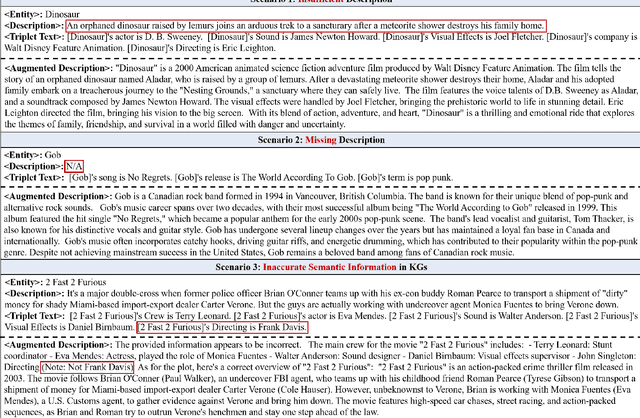Click '<Augmented Description>' label for Gob
The height and width of the screenshot is (418, 640).
pyautogui.click(x=54, y=196)
